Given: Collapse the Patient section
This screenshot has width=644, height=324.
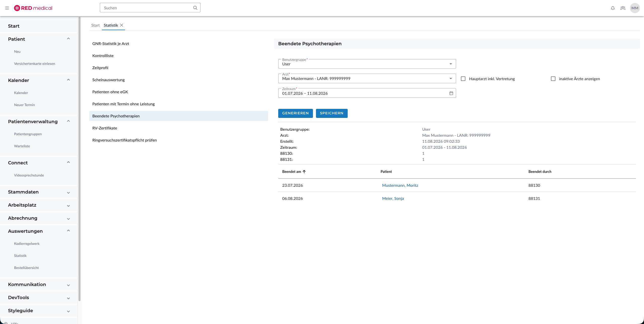Looking at the screenshot, I should click(x=68, y=39).
